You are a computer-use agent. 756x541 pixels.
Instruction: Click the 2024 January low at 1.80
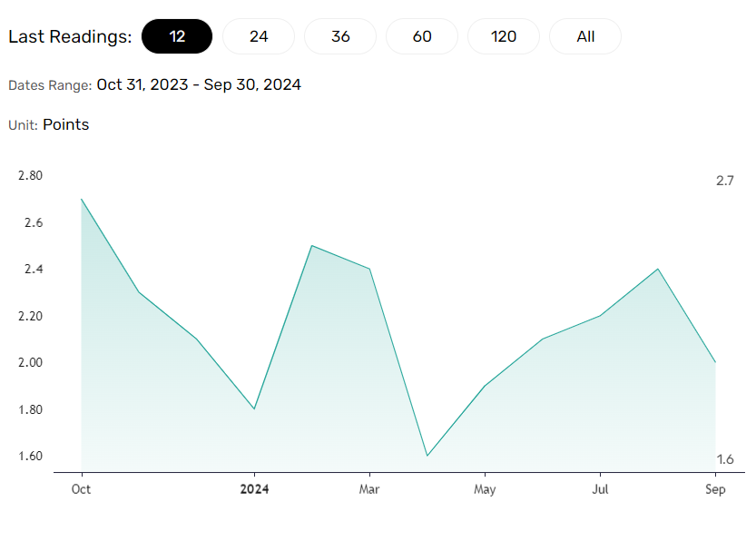pos(254,408)
